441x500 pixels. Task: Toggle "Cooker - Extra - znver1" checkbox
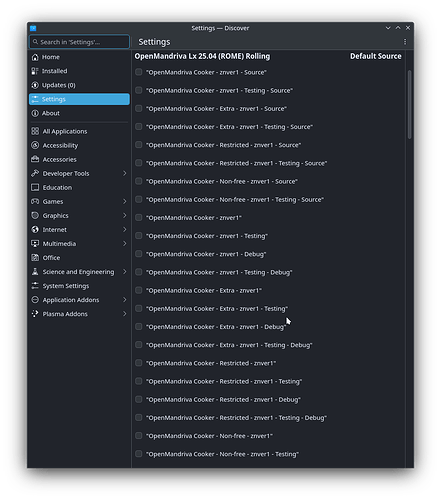pyautogui.click(x=139, y=290)
